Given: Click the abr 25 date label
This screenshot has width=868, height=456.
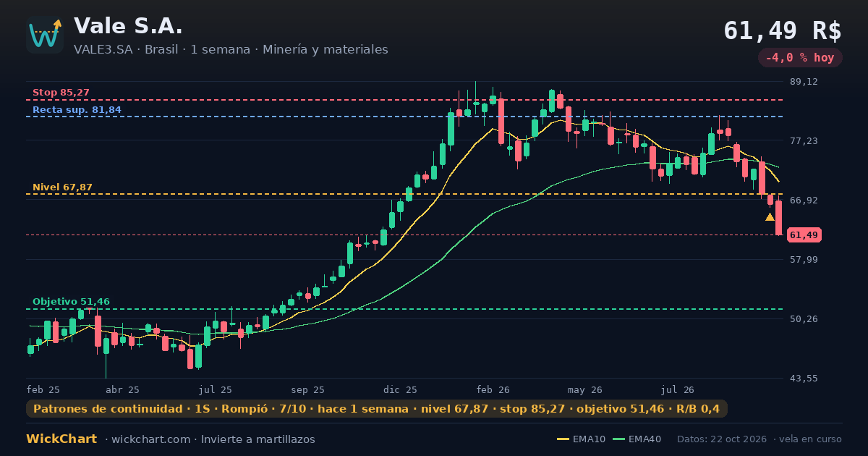Looking at the screenshot, I should (x=122, y=389).
